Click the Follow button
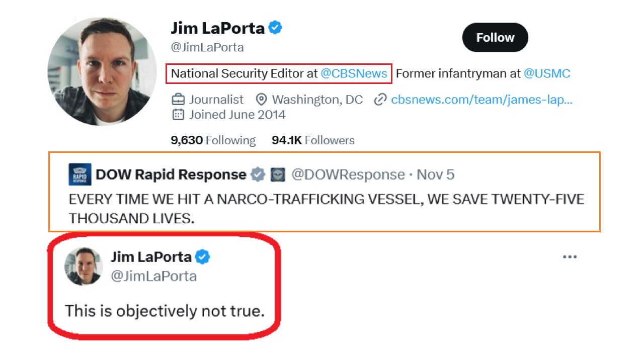This screenshot has height=362, width=644. pos(495,38)
